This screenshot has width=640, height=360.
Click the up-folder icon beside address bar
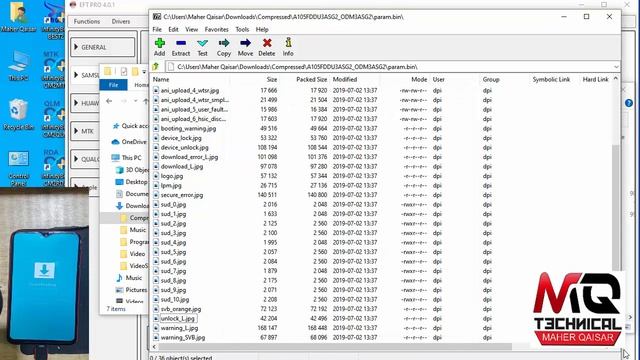[x=156, y=67]
